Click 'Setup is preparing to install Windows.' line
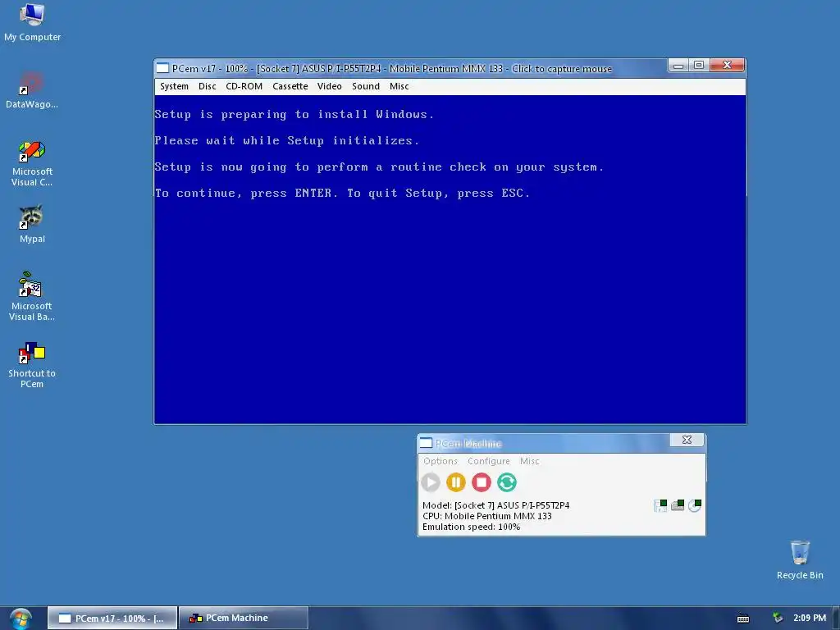Screen dimensions: 840x630 click(294, 114)
